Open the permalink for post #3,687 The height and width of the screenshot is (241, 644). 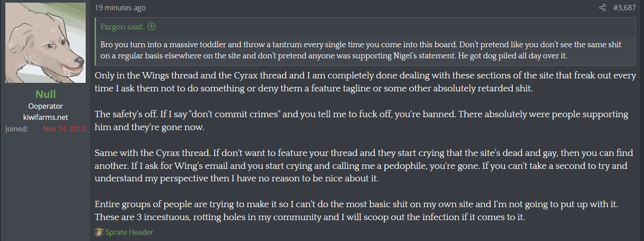tap(624, 8)
